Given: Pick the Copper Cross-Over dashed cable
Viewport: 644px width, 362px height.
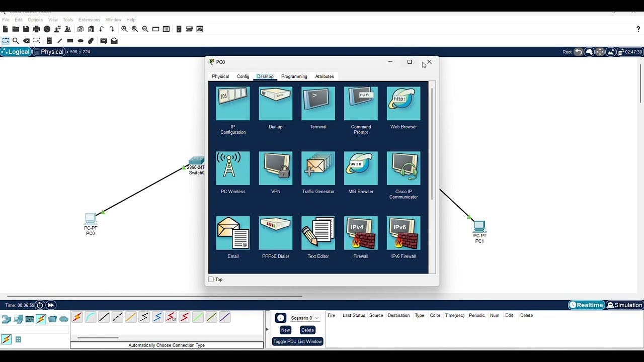Looking at the screenshot, I should tap(117, 317).
